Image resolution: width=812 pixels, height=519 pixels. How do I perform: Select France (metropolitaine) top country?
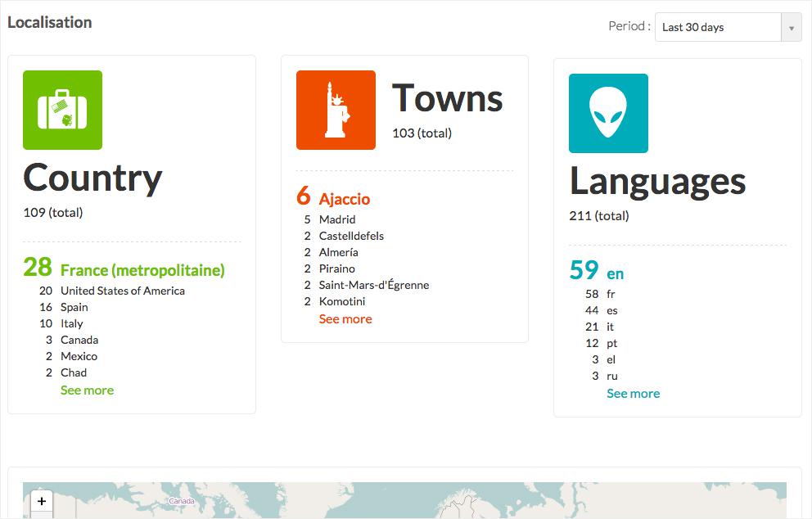142,270
